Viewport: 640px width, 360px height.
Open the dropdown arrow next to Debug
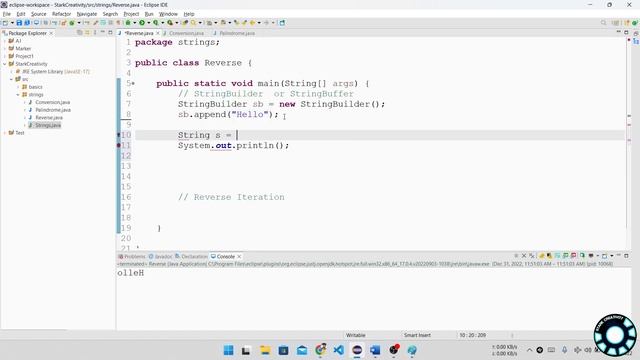tap(135, 23)
